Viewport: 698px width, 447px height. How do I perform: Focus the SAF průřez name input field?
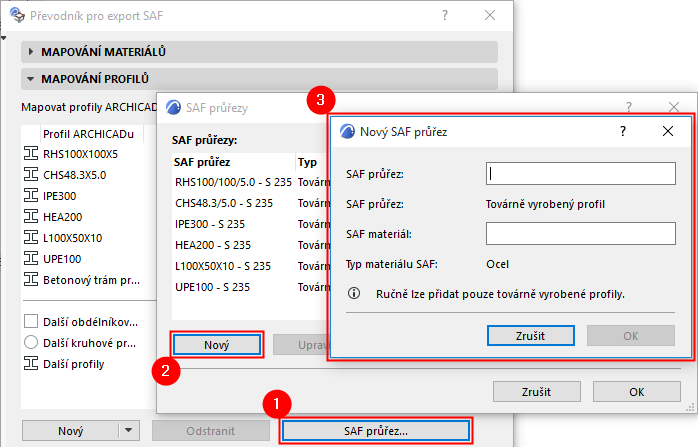click(x=580, y=173)
